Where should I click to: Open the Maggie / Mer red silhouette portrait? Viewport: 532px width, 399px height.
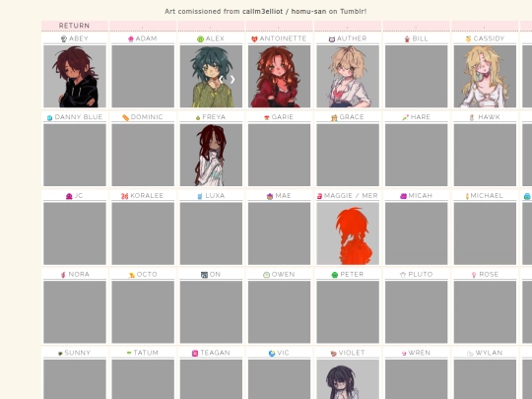348,233
